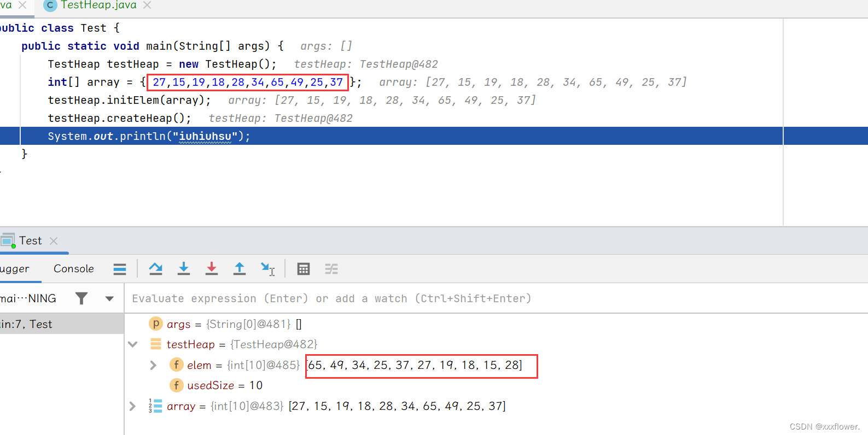This screenshot has width=868, height=435.
Task: Select the args variable row
Action: click(496, 324)
